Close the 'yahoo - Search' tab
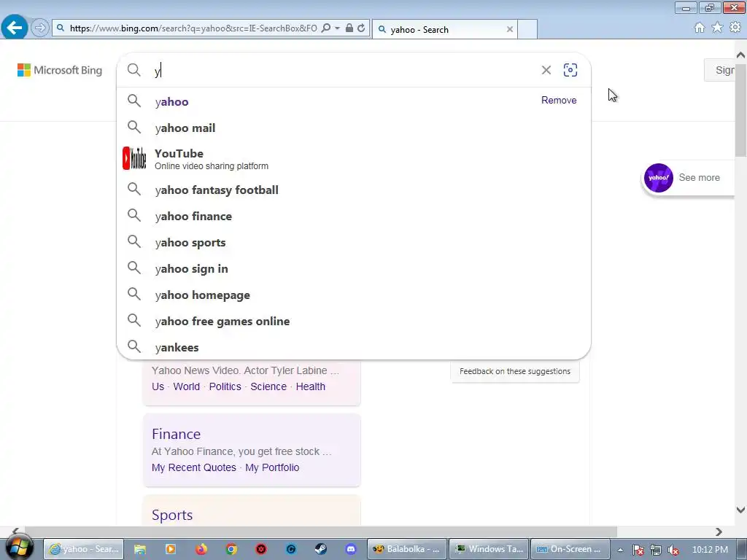747x560 pixels. click(510, 29)
